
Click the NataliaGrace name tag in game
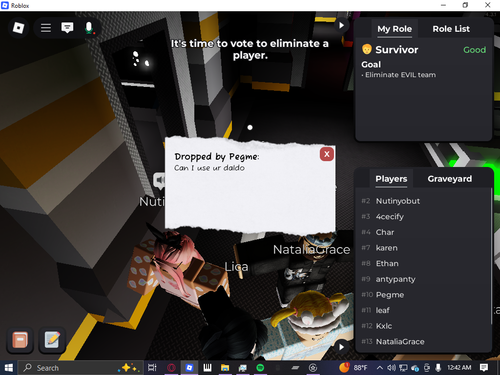(311, 250)
